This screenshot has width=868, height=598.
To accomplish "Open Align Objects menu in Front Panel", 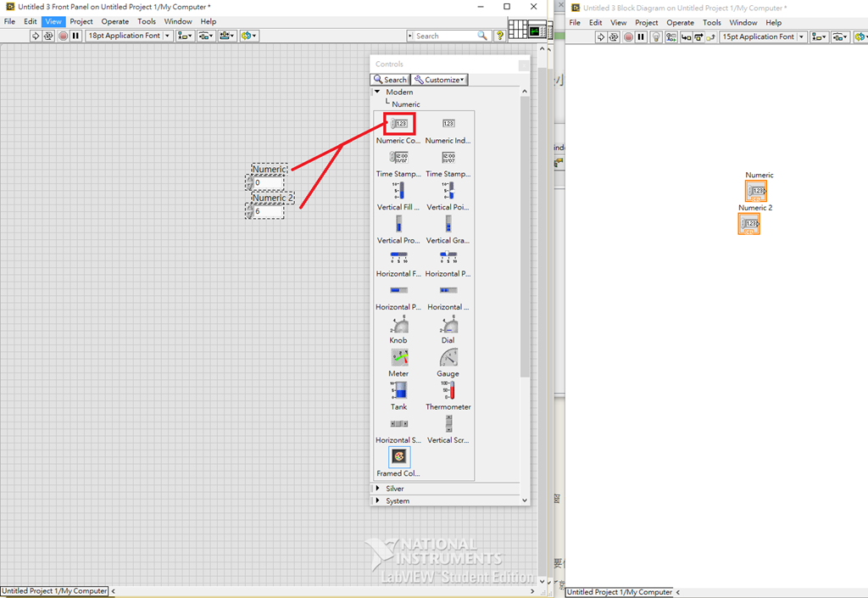I will click(x=185, y=36).
